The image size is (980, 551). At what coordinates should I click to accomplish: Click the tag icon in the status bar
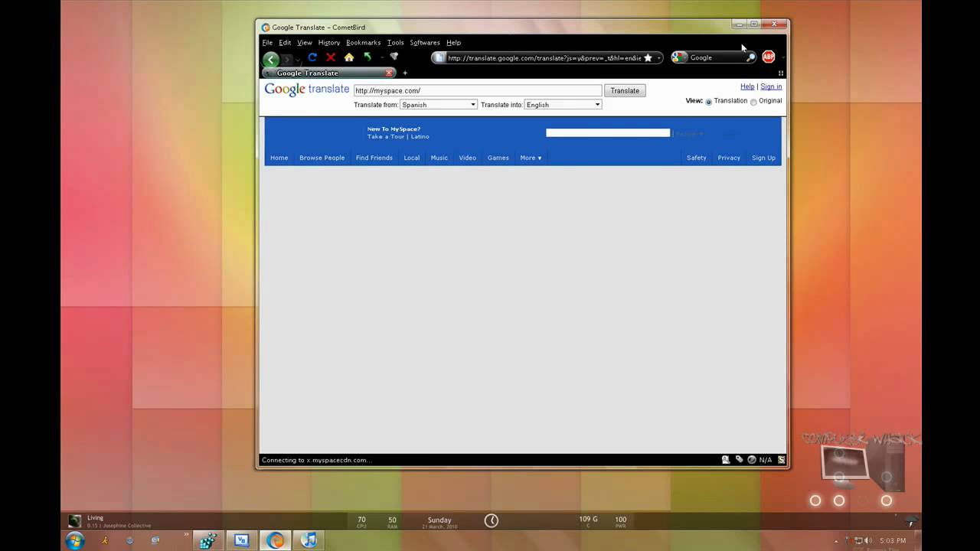[x=739, y=460]
